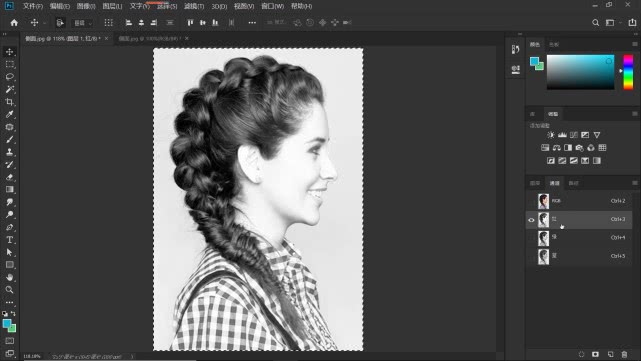Click align bottom edges icon
Viewport: 641px width, 361px height.
pyautogui.click(x=215, y=23)
